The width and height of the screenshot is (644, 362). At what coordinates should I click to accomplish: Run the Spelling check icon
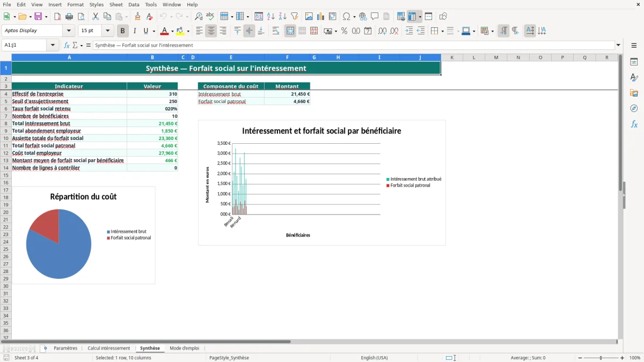click(210, 17)
